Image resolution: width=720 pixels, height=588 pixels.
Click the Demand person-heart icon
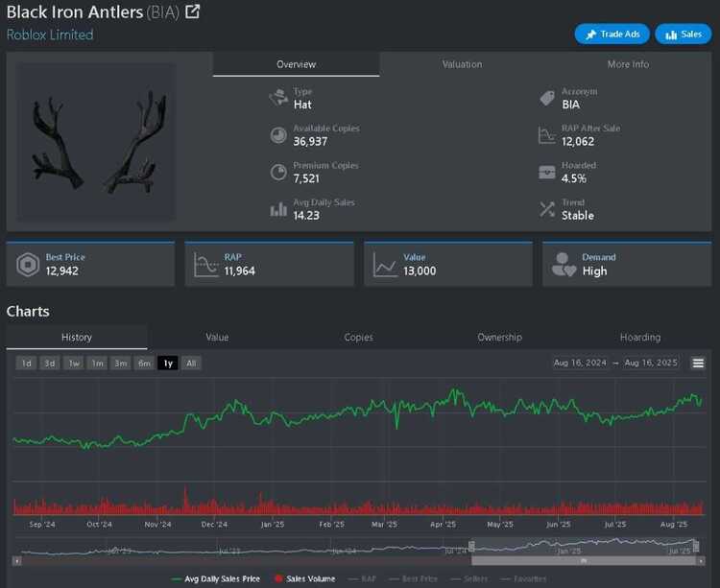point(564,265)
